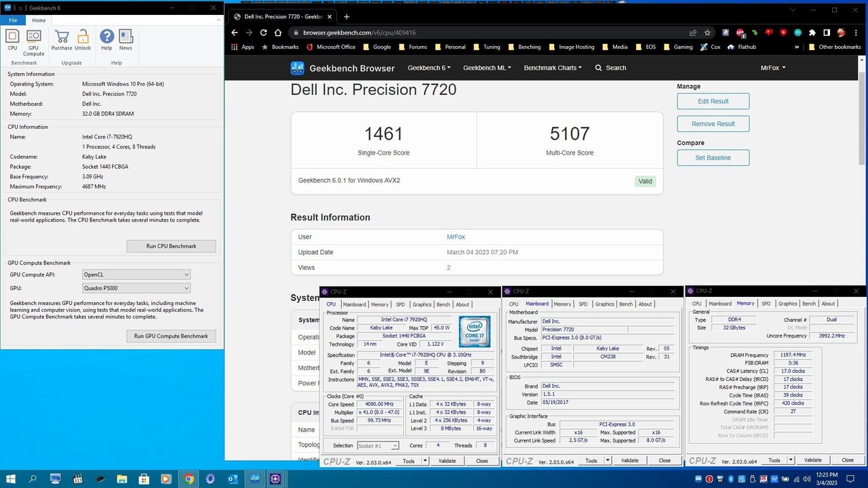Screen dimensions: 868x488
Task: Expand the Benchmark Charts menu
Action: click(553, 68)
